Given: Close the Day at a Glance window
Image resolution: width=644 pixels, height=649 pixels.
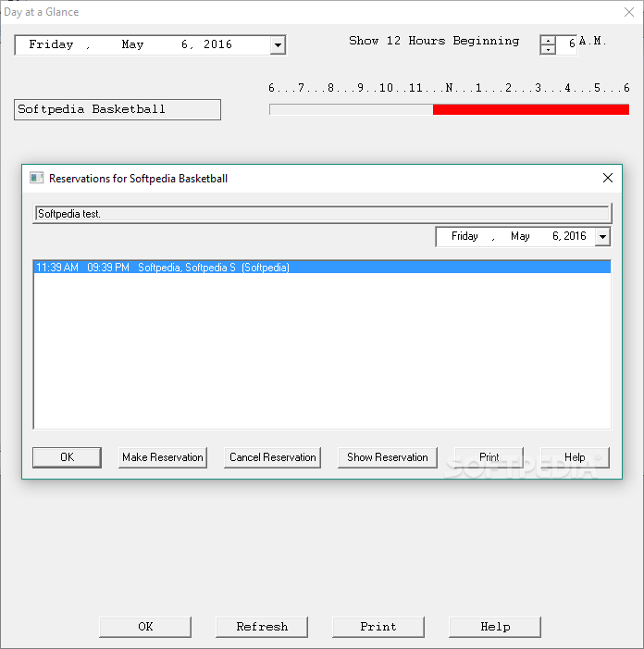Looking at the screenshot, I should [x=629, y=12].
